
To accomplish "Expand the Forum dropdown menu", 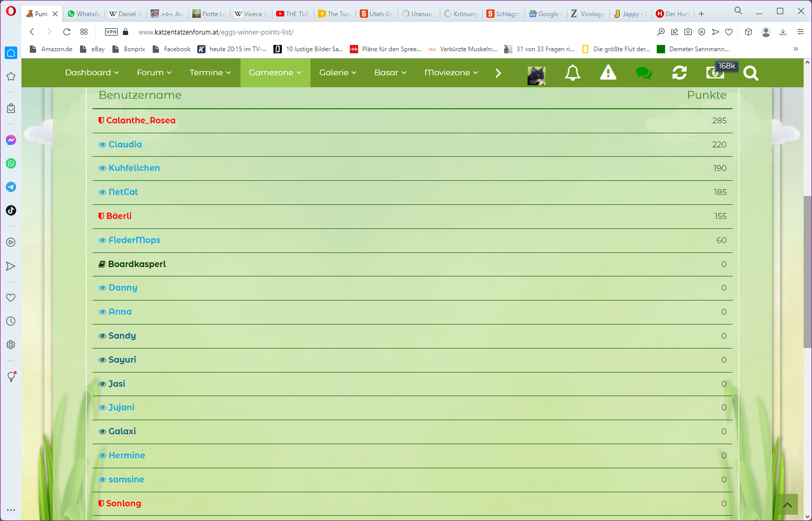I will tap(154, 73).
